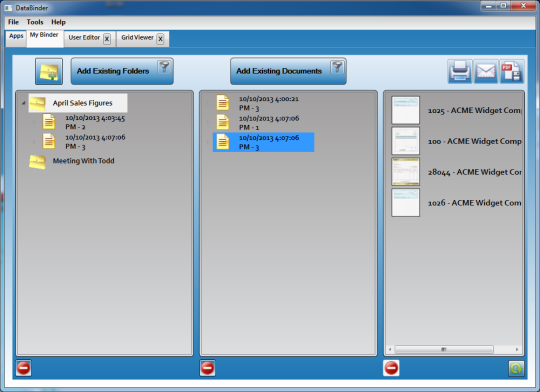
Task: Click document icon for 4:00:21 PM - 3
Action: pos(222,102)
